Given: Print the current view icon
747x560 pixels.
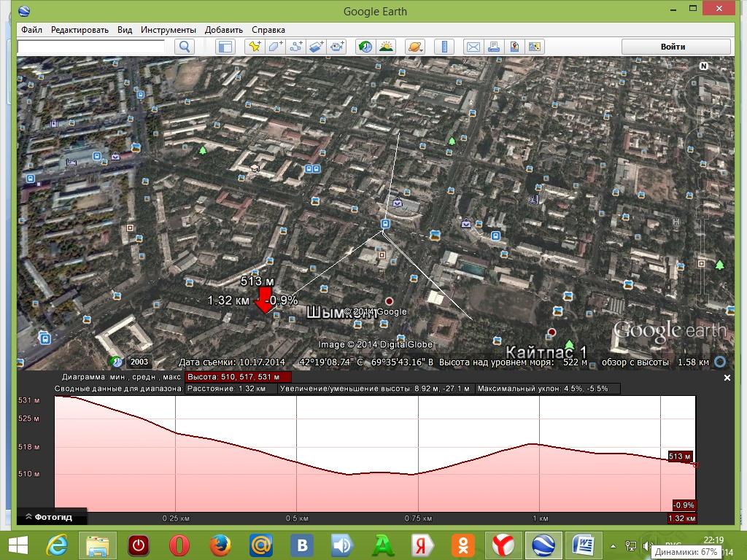Looking at the screenshot, I should [x=494, y=47].
